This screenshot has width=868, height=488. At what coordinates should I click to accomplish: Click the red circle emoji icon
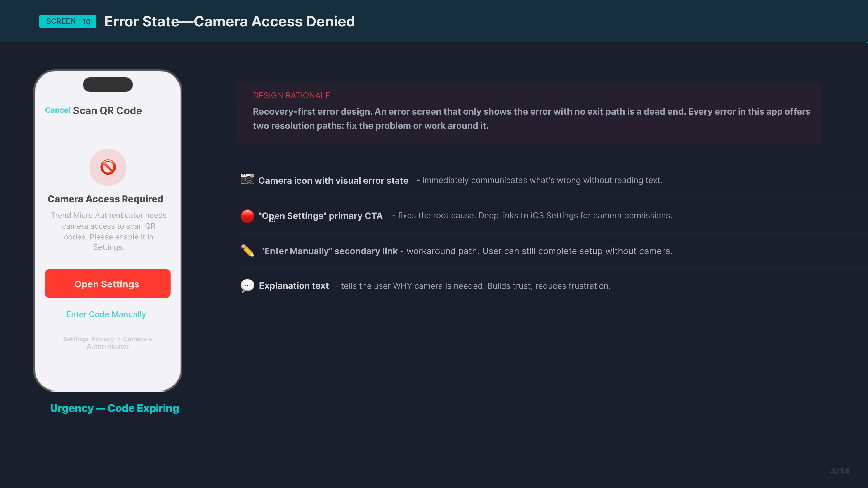click(x=247, y=216)
